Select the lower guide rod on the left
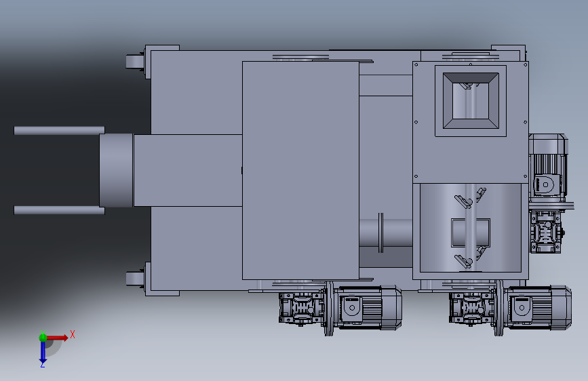Viewport: 588px width, 381px height. (59, 210)
